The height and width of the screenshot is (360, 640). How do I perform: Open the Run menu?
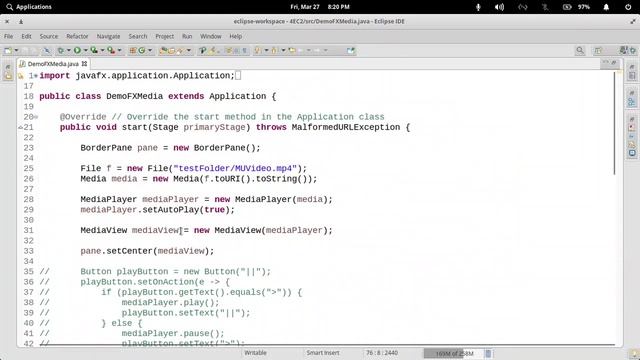point(187,36)
